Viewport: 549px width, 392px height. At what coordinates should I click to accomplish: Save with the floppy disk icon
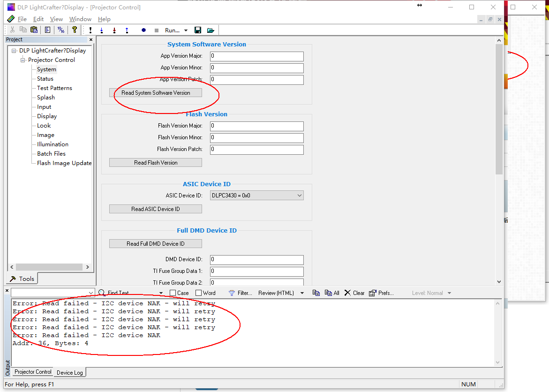[x=198, y=30]
